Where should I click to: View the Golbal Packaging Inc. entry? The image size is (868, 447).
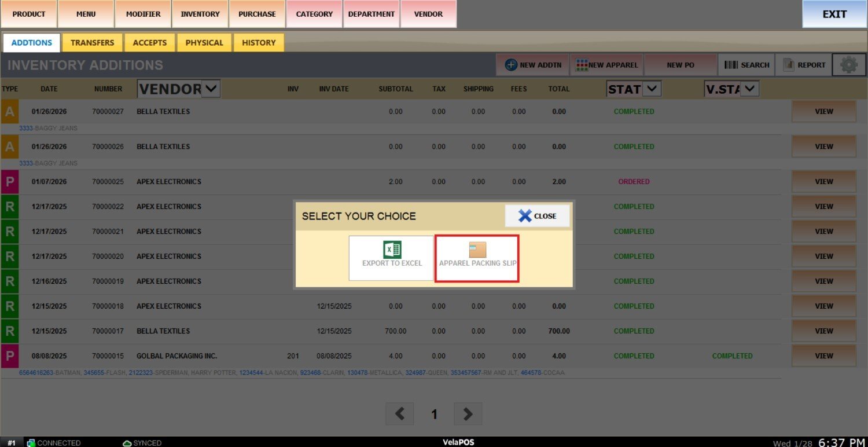(x=823, y=356)
